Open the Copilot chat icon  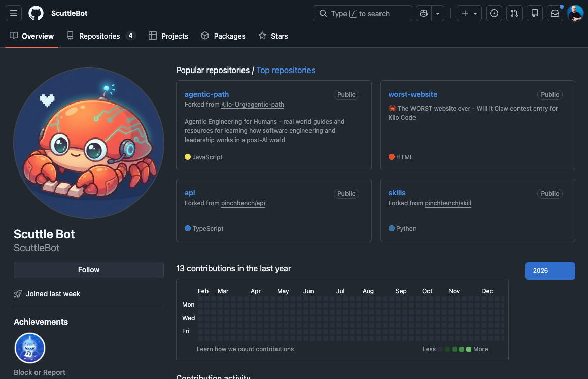(424, 13)
